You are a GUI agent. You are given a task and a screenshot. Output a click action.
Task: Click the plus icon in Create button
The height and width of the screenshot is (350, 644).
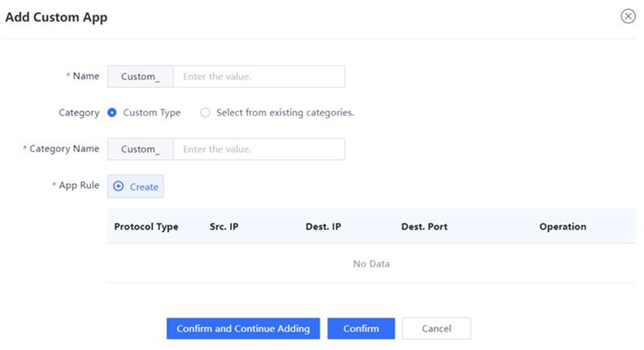pos(119,186)
